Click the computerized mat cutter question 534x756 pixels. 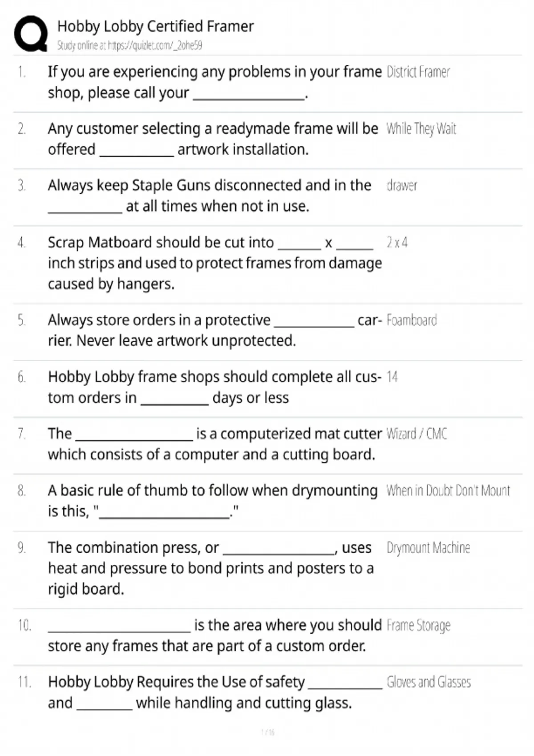click(214, 444)
